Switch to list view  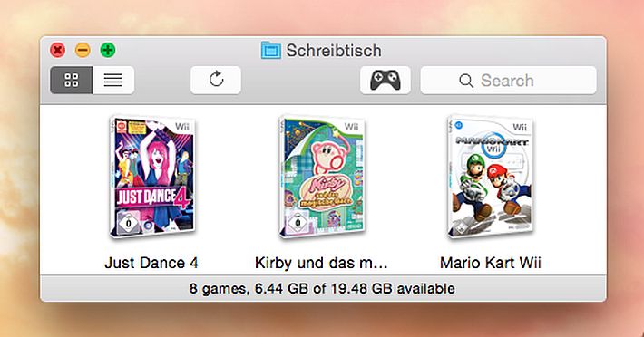click(113, 80)
